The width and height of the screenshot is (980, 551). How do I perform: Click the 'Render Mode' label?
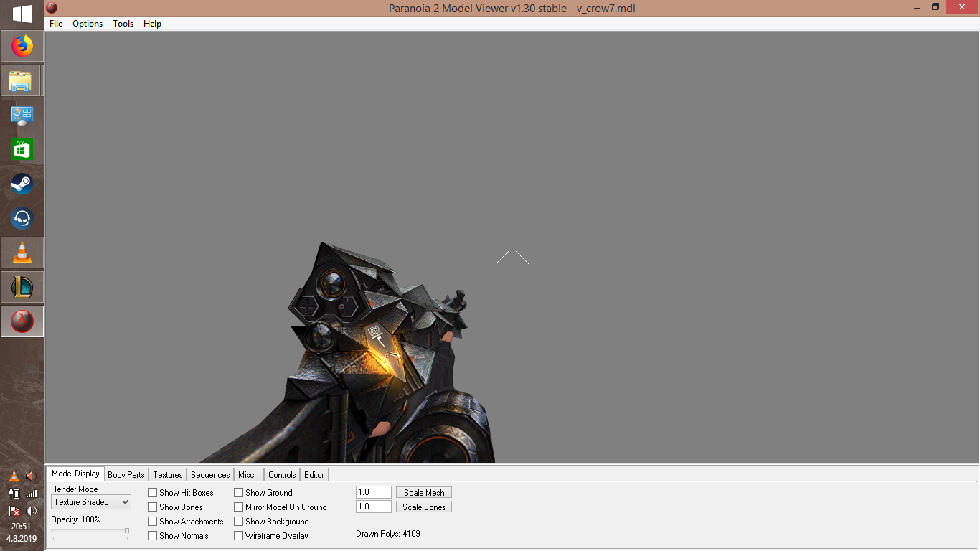pyautogui.click(x=75, y=489)
